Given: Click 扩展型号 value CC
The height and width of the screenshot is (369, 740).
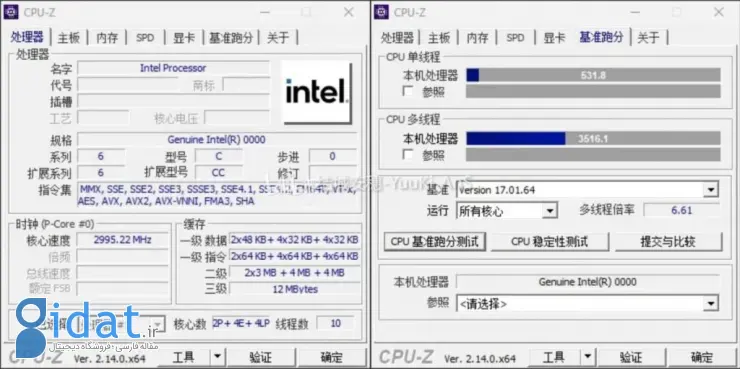Looking at the screenshot, I should [x=219, y=173].
